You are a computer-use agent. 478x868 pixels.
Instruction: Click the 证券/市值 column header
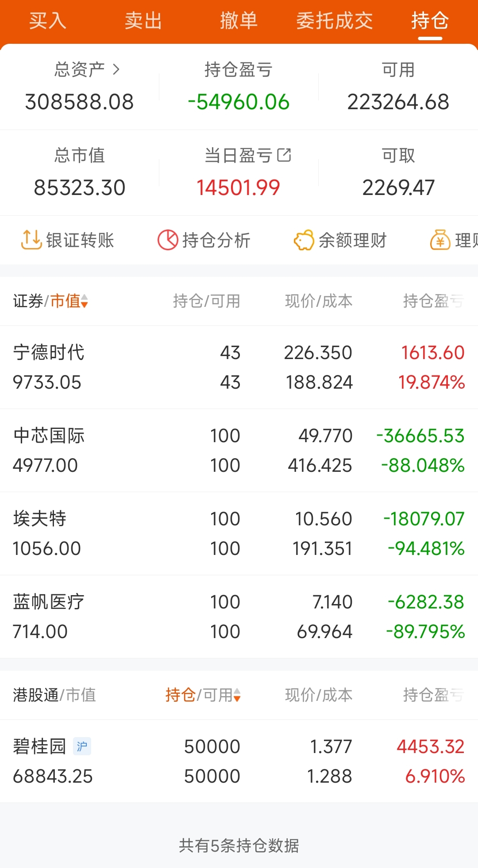[x=50, y=301]
